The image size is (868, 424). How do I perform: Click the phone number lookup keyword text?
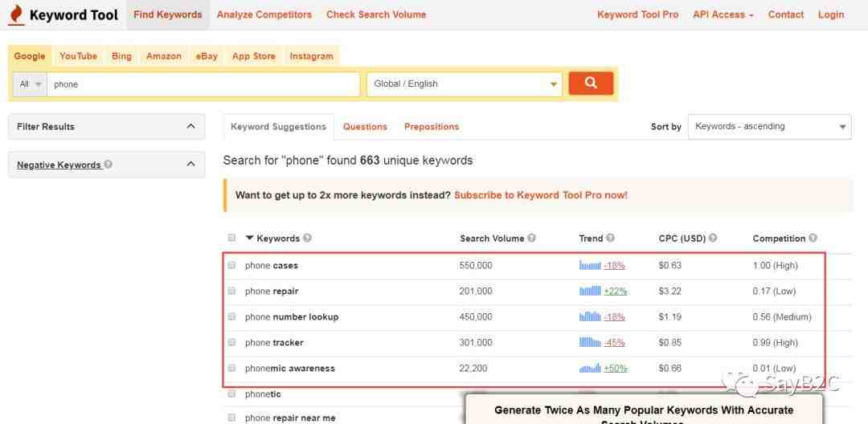pos(292,316)
